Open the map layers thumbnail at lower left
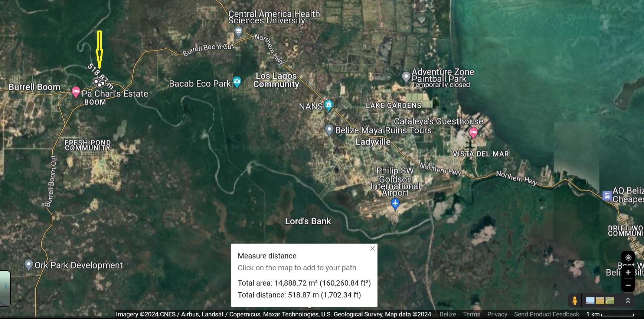This screenshot has width=644, height=319. coord(4,289)
